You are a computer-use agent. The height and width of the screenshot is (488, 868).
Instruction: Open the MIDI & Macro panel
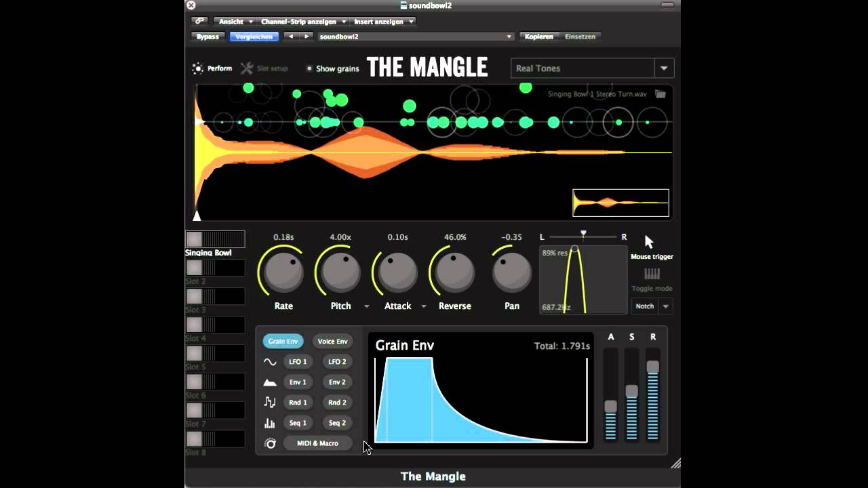[x=317, y=443]
